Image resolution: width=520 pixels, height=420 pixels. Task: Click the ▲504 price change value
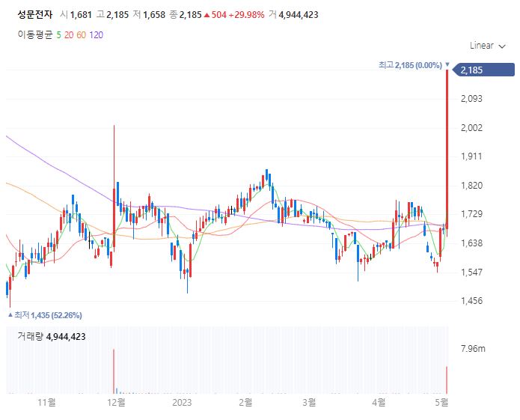215,14
